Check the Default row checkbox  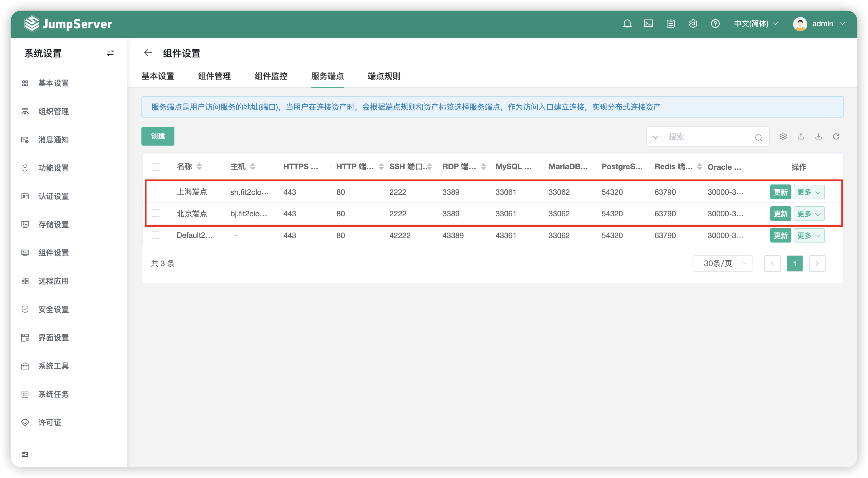click(155, 235)
